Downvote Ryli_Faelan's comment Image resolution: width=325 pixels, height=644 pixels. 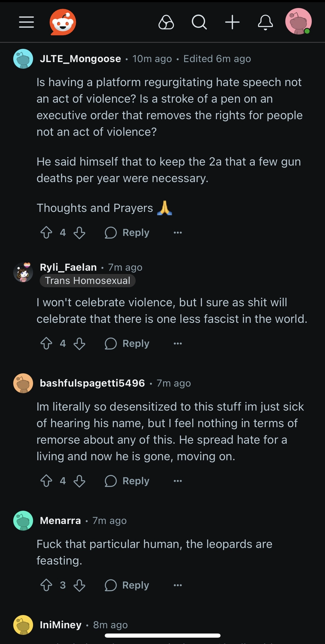click(x=79, y=344)
